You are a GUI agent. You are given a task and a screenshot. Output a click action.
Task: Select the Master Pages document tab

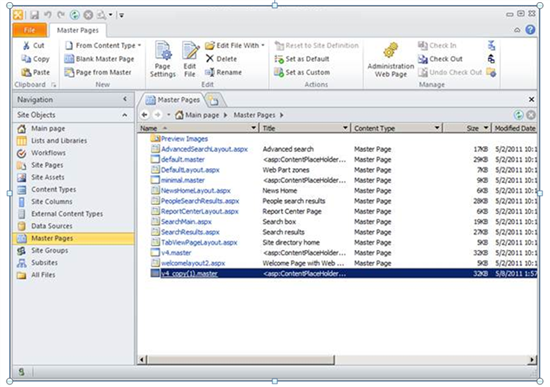173,100
